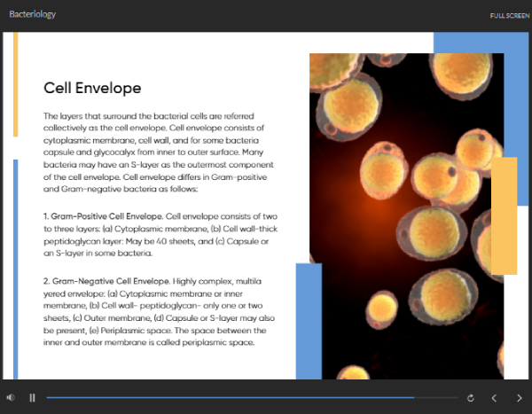This screenshot has width=532, height=414.
Task: Click the yellow bar left of the heading
Action: click(15, 84)
